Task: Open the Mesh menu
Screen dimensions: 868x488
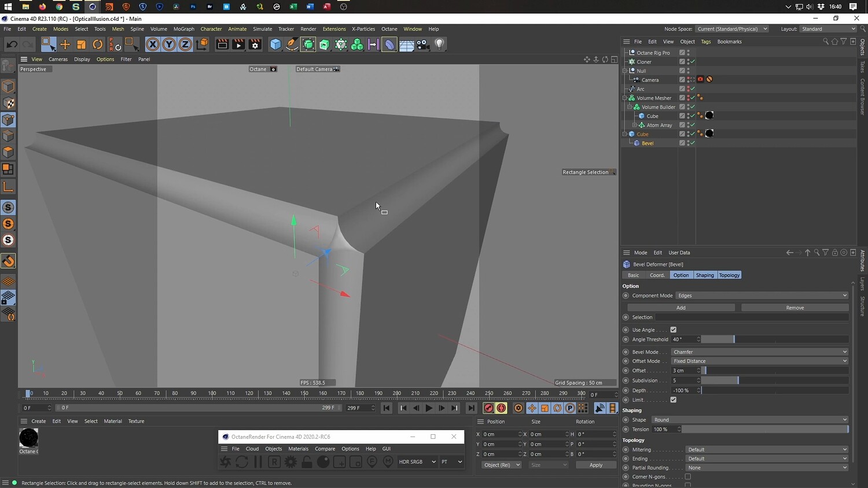Action: [x=118, y=29]
